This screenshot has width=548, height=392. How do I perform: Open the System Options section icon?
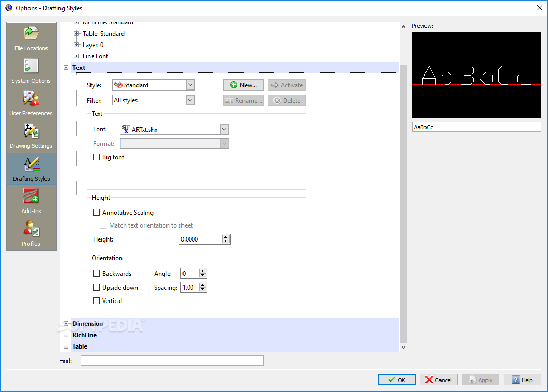[x=31, y=66]
